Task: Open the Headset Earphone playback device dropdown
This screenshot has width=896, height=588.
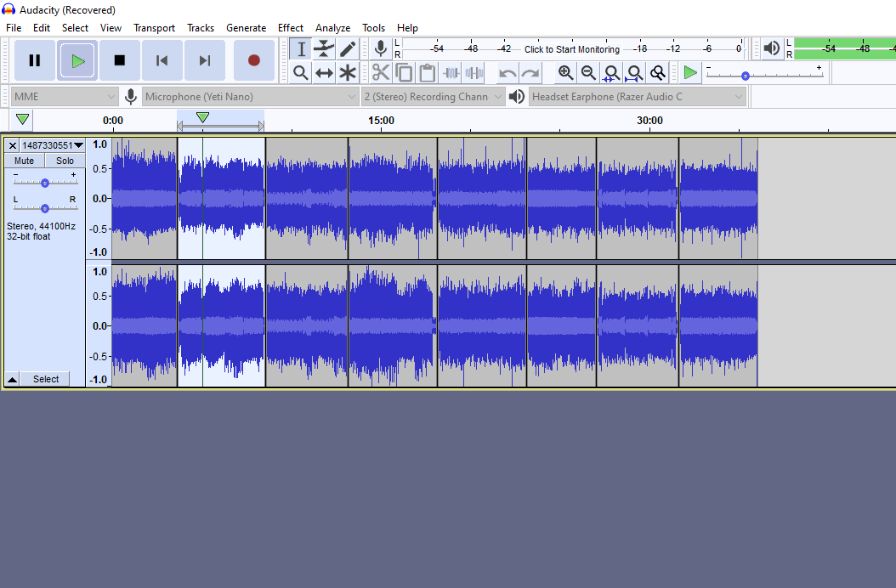Action: 638,97
